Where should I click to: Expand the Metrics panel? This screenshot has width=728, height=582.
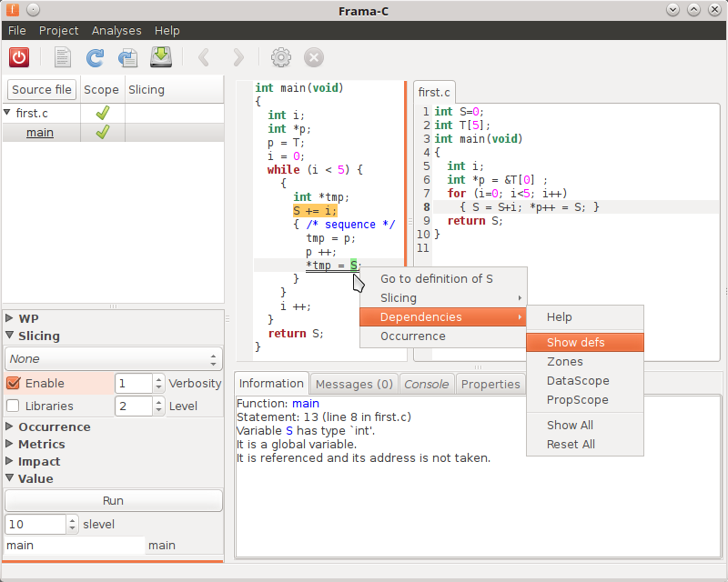tap(9, 443)
